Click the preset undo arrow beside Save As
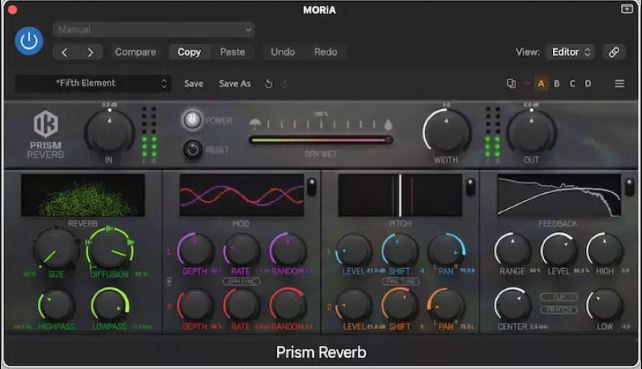The image size is (642, 369). (269, 84)
